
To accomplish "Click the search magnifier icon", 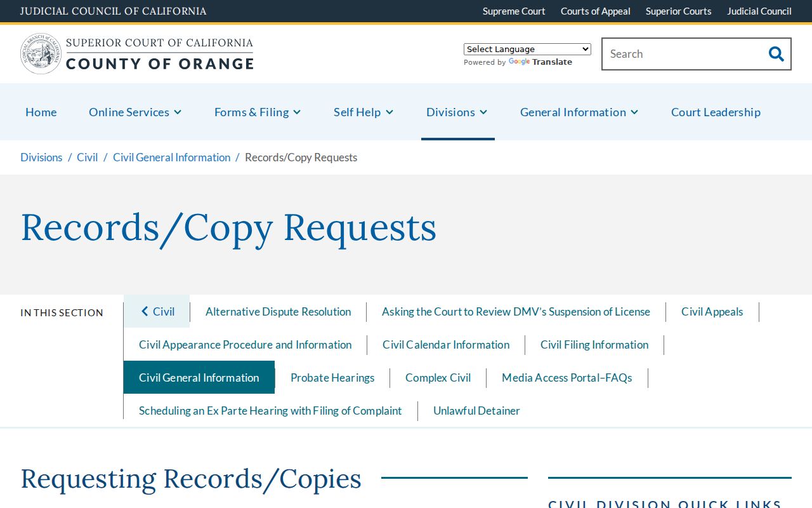I will click(x=776, y=54).
